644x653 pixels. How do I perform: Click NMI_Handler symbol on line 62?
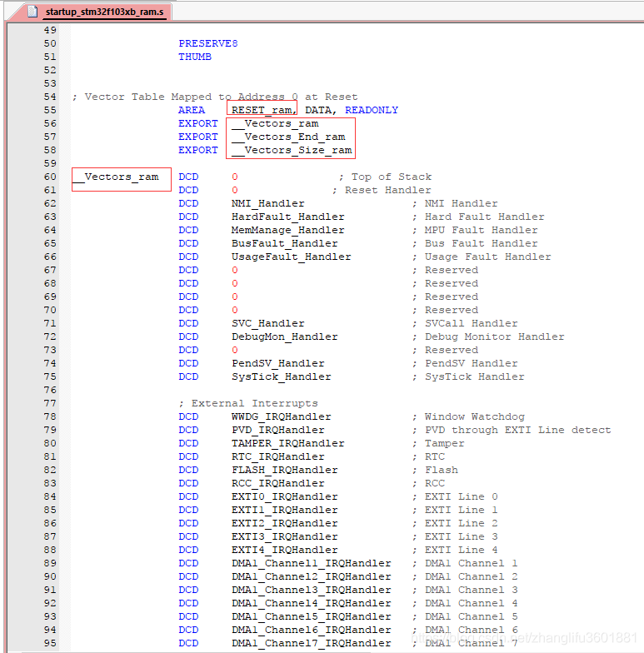click(268, 203)
